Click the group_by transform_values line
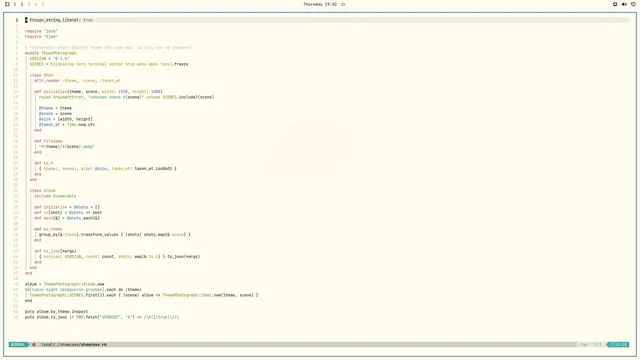The image size is (640, 360). click(x=115, y=235)
